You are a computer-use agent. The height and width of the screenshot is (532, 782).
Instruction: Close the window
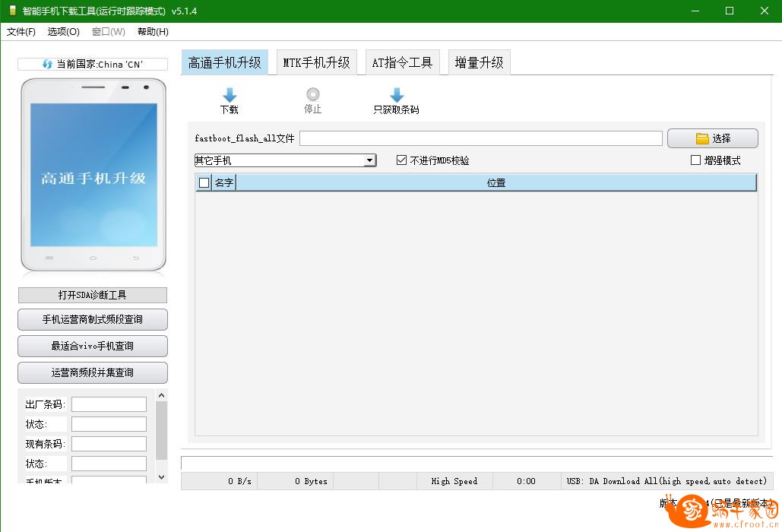click(x=764, y=11)
